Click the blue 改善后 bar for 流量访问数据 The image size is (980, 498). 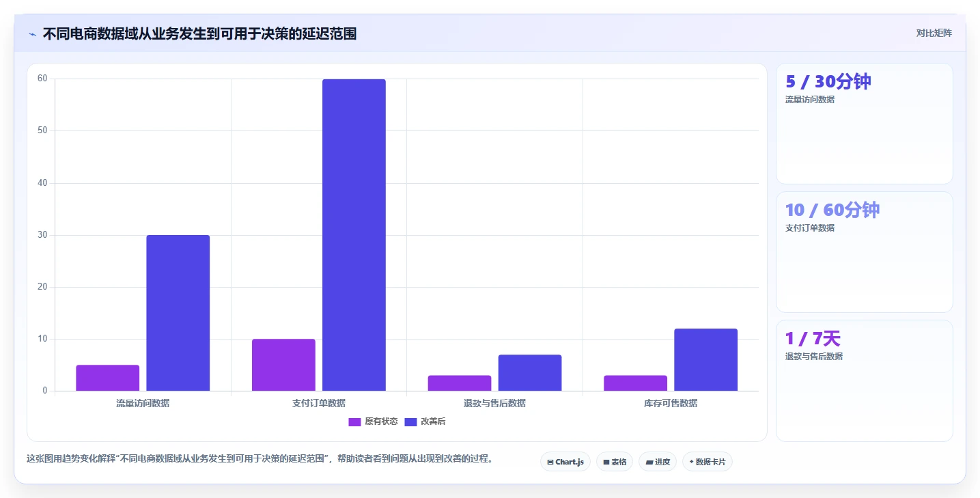coord(178,313)
